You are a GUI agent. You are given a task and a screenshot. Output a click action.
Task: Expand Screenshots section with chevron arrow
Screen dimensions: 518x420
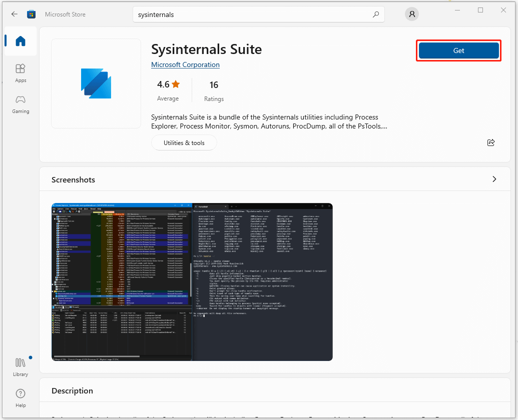[x=494, y=179]
